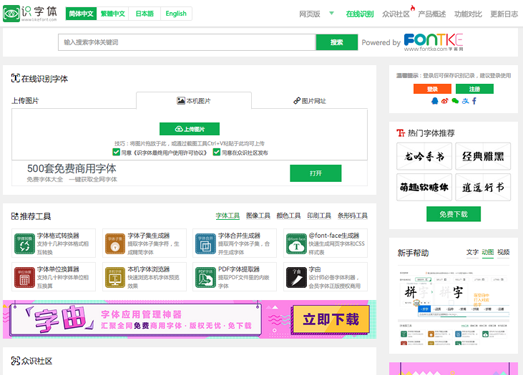
Task: Open the 字体格式转换器 green converter icon
Action: (24, 244)
